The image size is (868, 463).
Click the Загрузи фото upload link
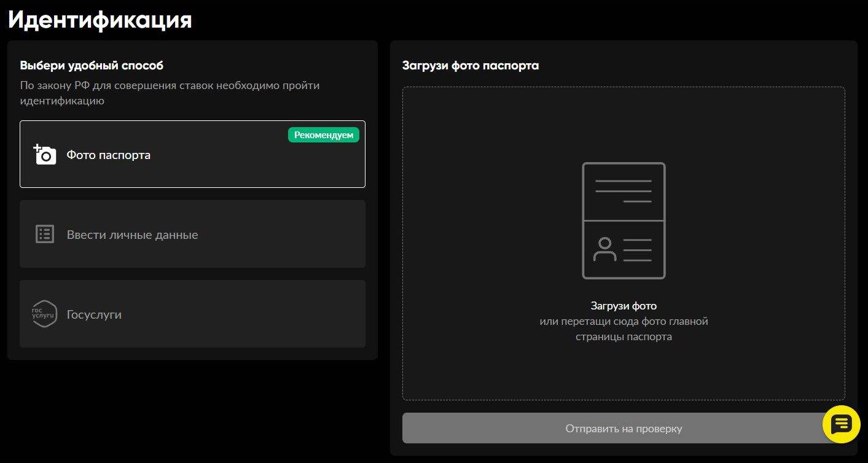(x=624, y=305)
